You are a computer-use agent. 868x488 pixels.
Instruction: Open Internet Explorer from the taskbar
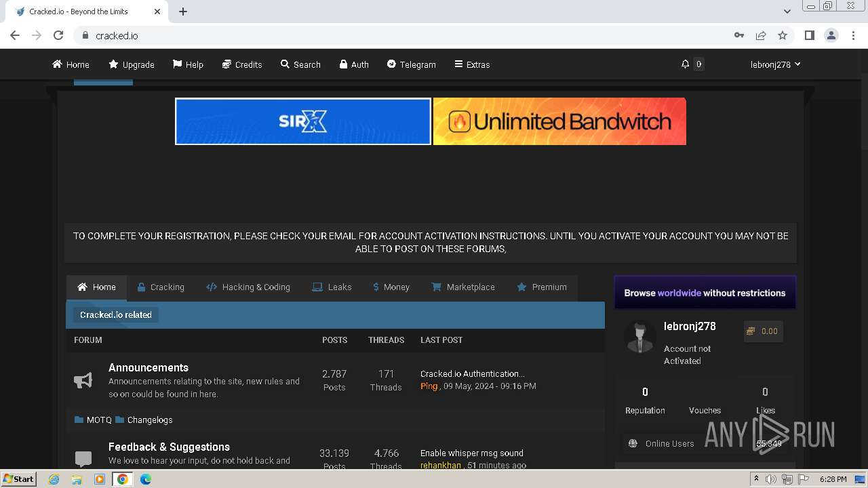point(54,479)
